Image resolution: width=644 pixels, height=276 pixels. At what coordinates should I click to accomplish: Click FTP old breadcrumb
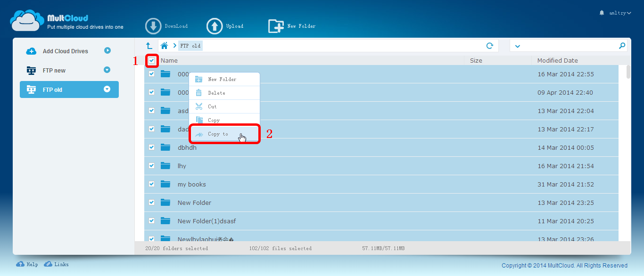(x=190, y=46)
